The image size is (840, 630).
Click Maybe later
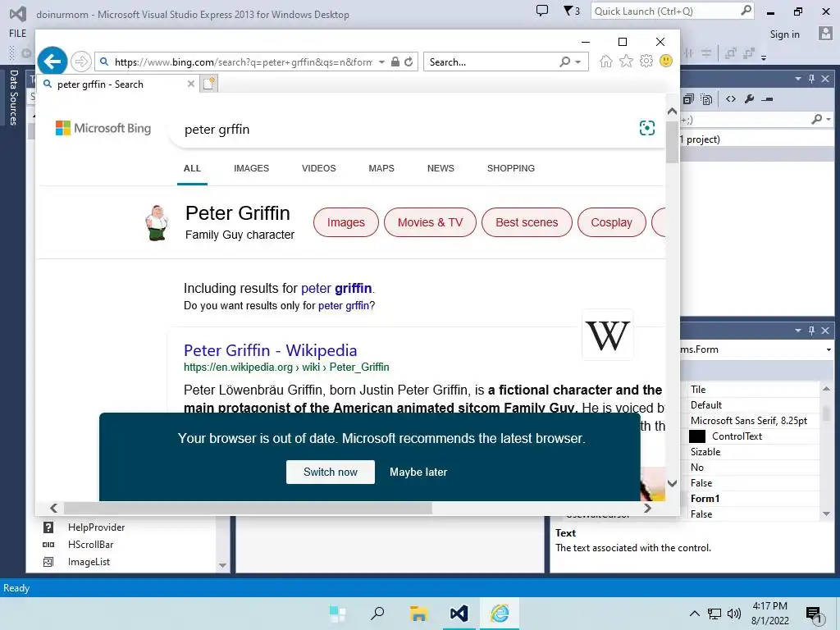click(x=418, y=472)
